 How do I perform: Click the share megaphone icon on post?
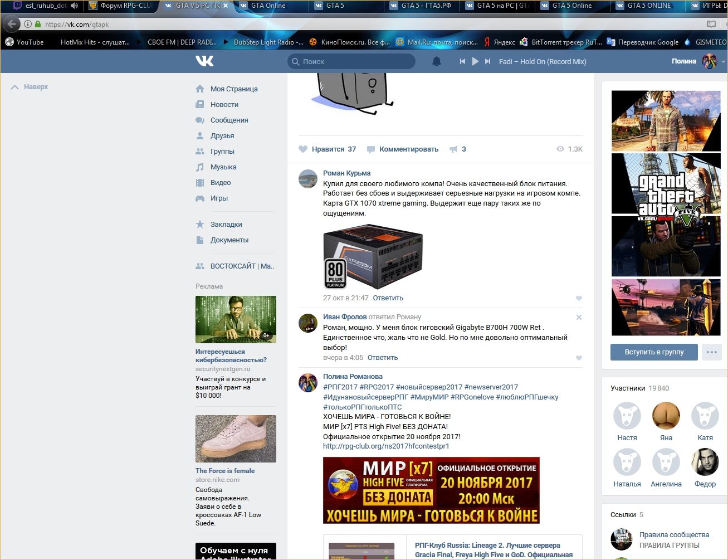[x=454, y=149]
